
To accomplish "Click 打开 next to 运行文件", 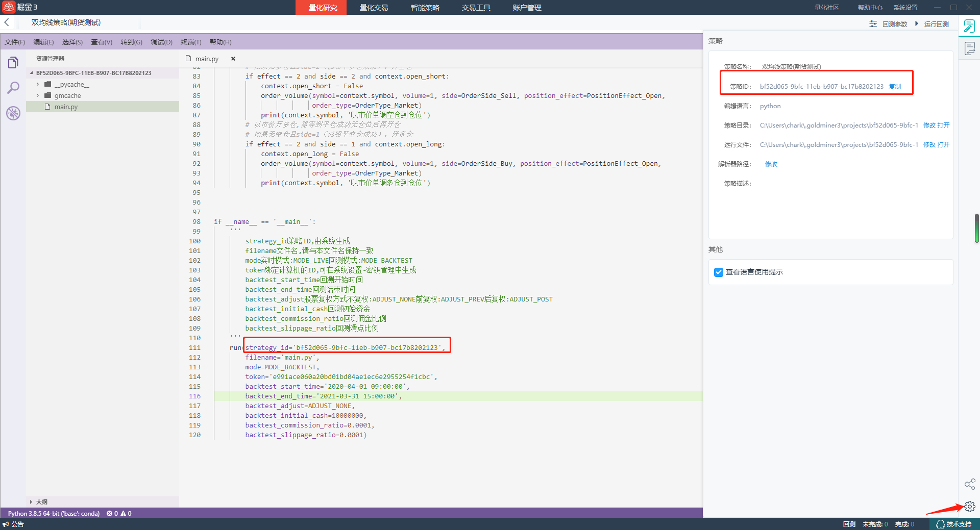I will (x=943, y=144).
